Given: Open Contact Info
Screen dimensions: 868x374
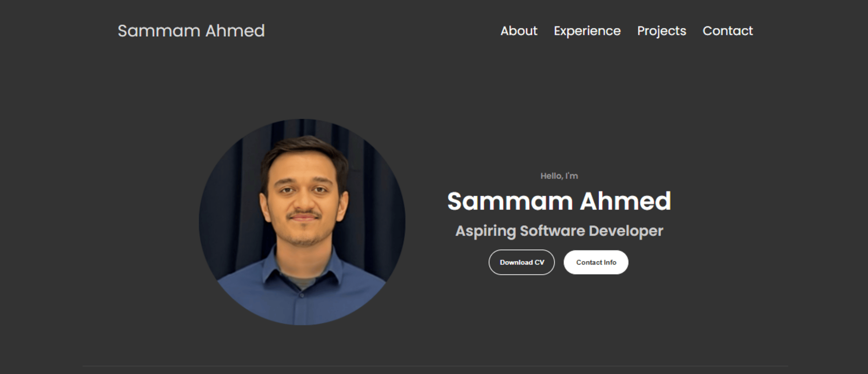Looking at the screenshot, I should pyautogui.click(x=596, y=262).
